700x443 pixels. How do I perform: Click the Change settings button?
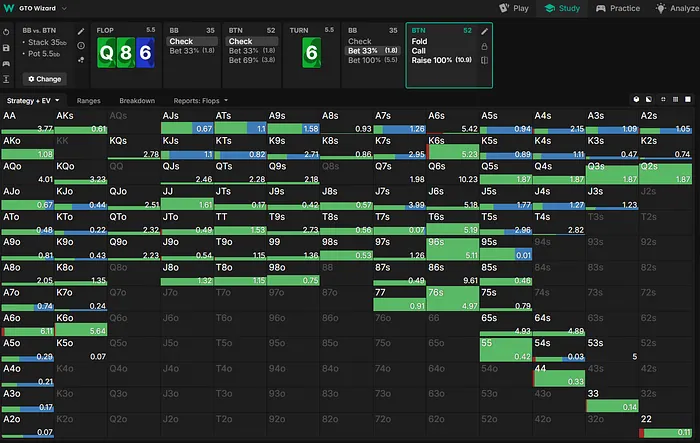(x=45, y=79)
